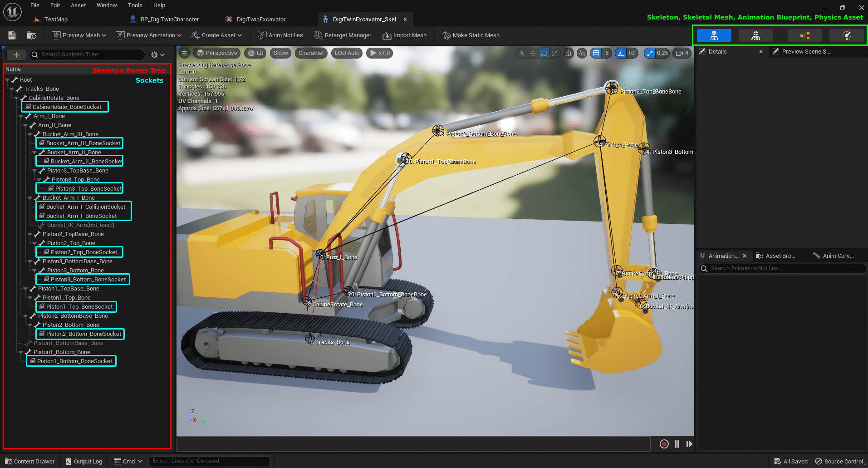Open the Content Drawer
Screen dimensions: 868x468
[30, 461]
